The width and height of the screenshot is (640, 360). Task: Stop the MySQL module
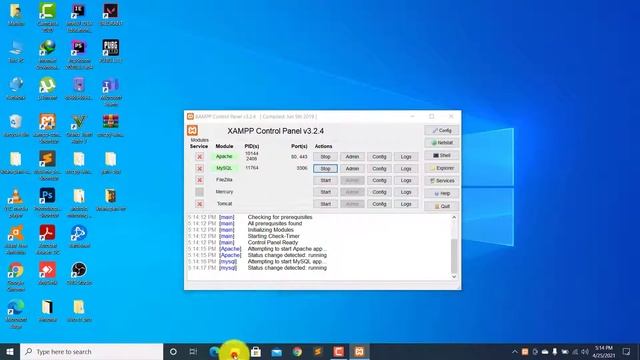pos(325,169)
